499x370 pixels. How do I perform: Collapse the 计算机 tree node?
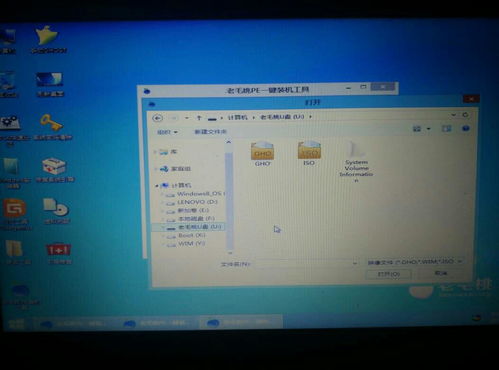click(x=157, y=186)
